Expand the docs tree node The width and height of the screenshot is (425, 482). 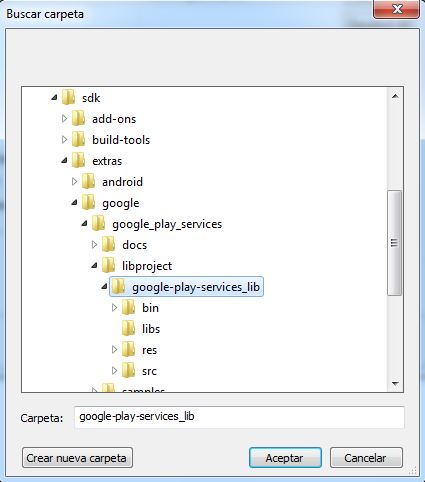click(x=94, y=244)
